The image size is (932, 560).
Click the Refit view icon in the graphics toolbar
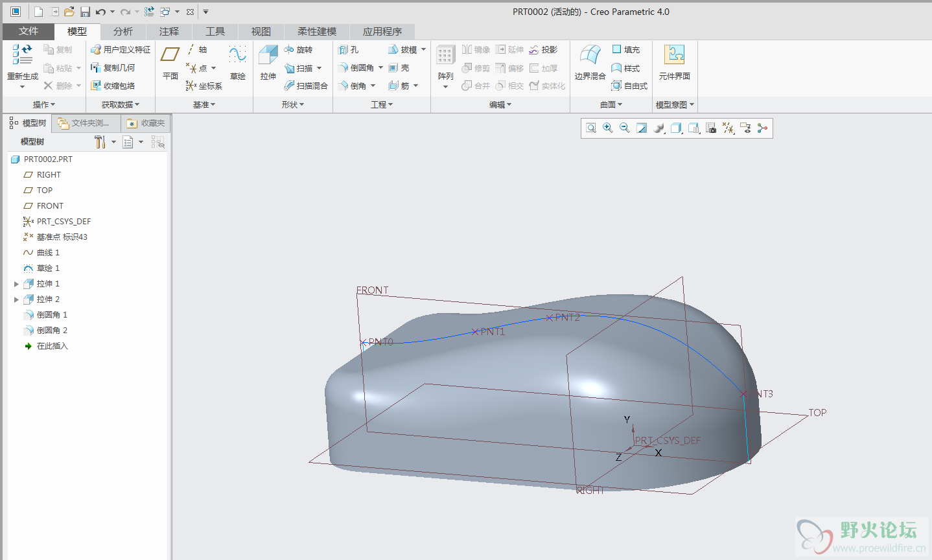(x=591, y=128)
